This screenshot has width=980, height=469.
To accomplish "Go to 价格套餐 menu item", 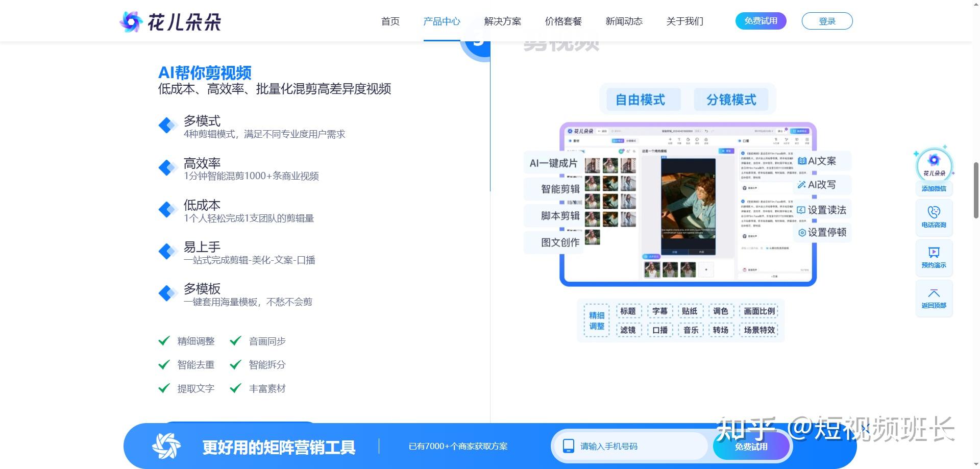I will click(563, 21).
